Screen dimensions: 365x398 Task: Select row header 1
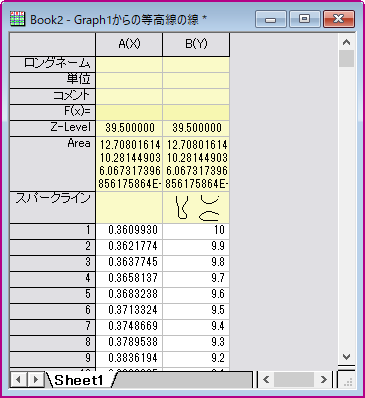point(52,231)
